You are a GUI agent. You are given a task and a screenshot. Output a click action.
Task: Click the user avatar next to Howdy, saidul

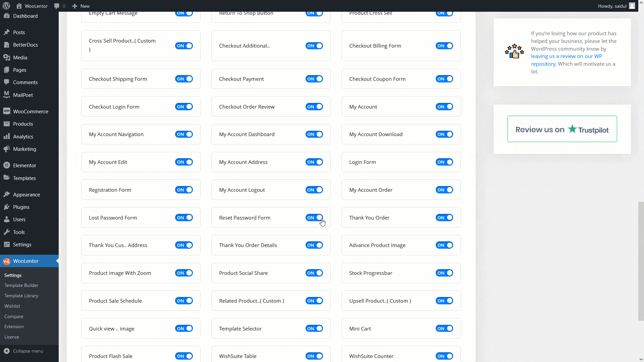click(x=632, y=6)
